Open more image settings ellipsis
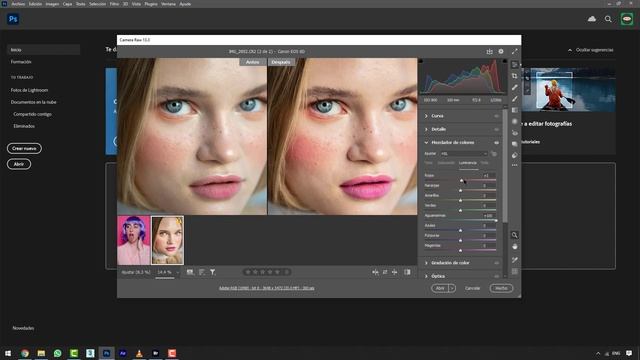Image resolution: width=640 pixels, height=360 pixels. click(x=515, y=165)
